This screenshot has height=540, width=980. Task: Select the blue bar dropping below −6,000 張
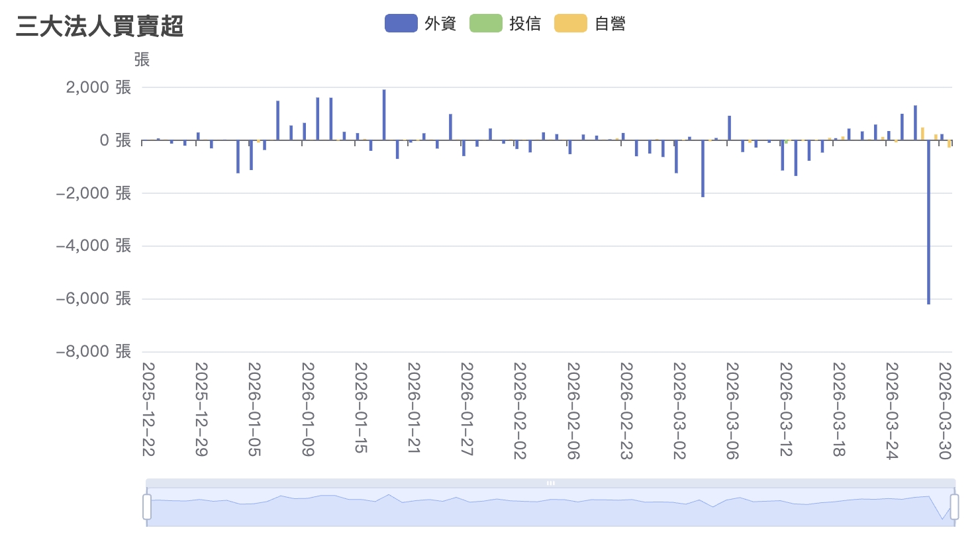click(x=929, y=225)
